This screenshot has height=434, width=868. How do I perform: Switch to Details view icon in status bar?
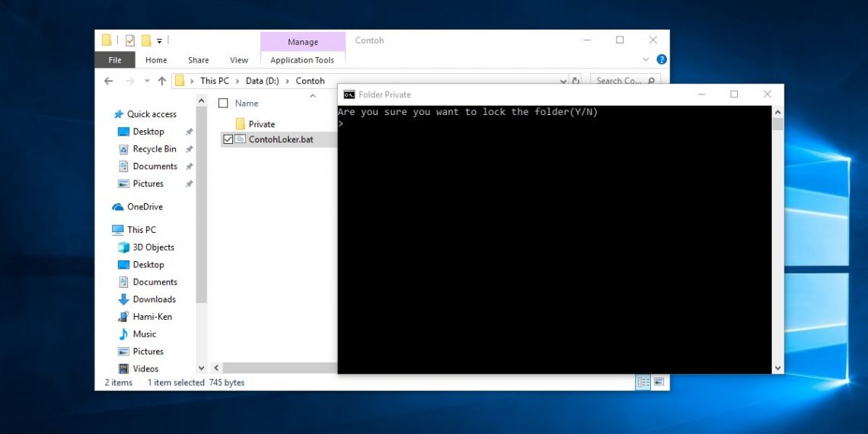click(643, 382)
